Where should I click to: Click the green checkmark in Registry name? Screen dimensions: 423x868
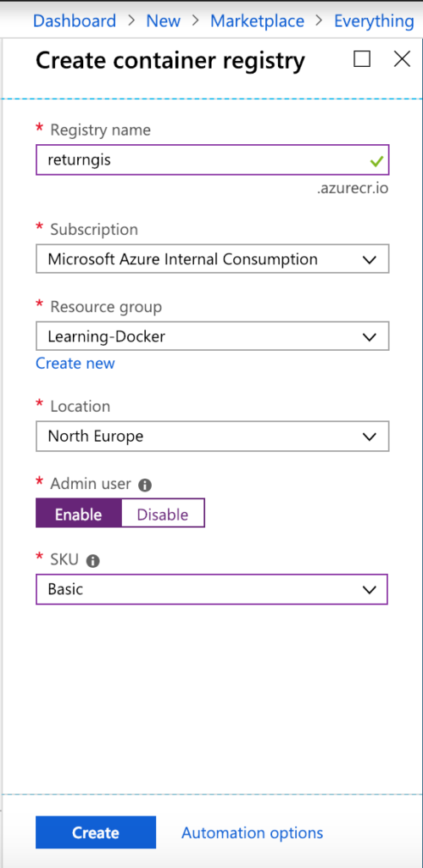click(376, 161)
